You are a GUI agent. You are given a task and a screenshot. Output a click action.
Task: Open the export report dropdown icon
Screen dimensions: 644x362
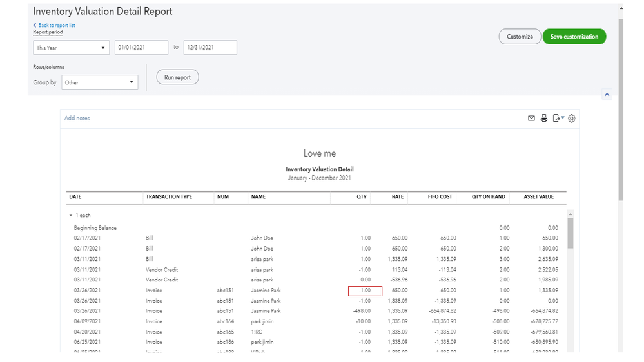click(558, 119)
